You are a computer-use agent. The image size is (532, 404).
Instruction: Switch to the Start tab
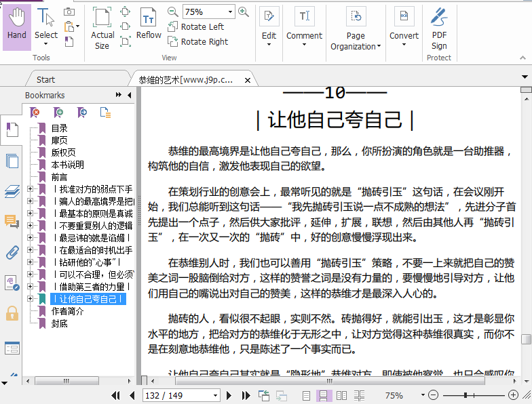[46, 80]
